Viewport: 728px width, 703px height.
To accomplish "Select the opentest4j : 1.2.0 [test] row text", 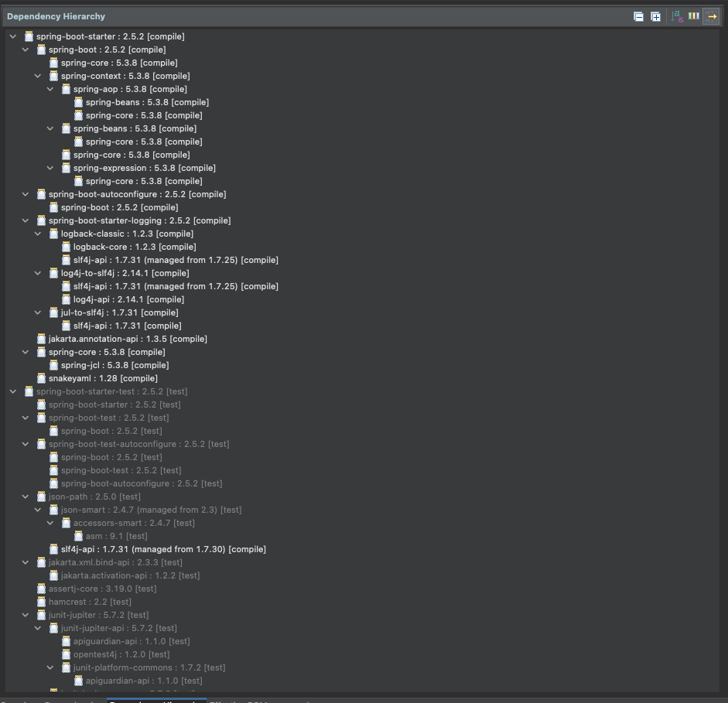I will coord(121,655).
